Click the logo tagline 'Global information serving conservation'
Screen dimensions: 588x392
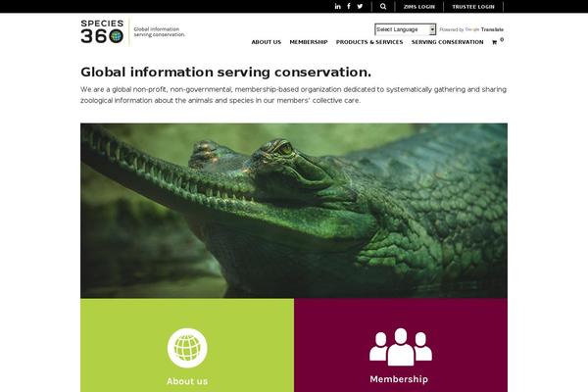160,32
